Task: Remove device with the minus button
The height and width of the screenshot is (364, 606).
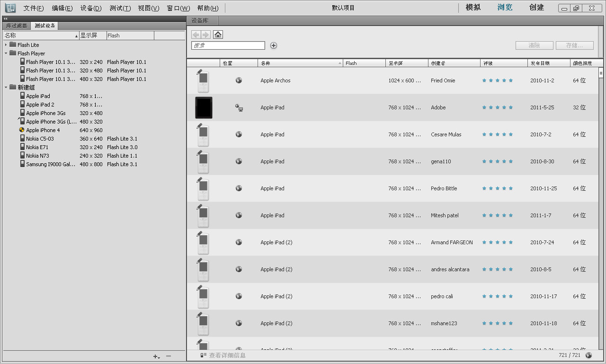Action: point(169,356)
